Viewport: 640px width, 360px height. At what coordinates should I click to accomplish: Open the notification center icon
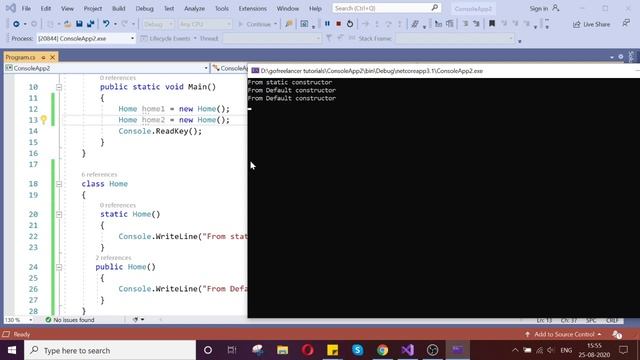(x=624, y=350)
